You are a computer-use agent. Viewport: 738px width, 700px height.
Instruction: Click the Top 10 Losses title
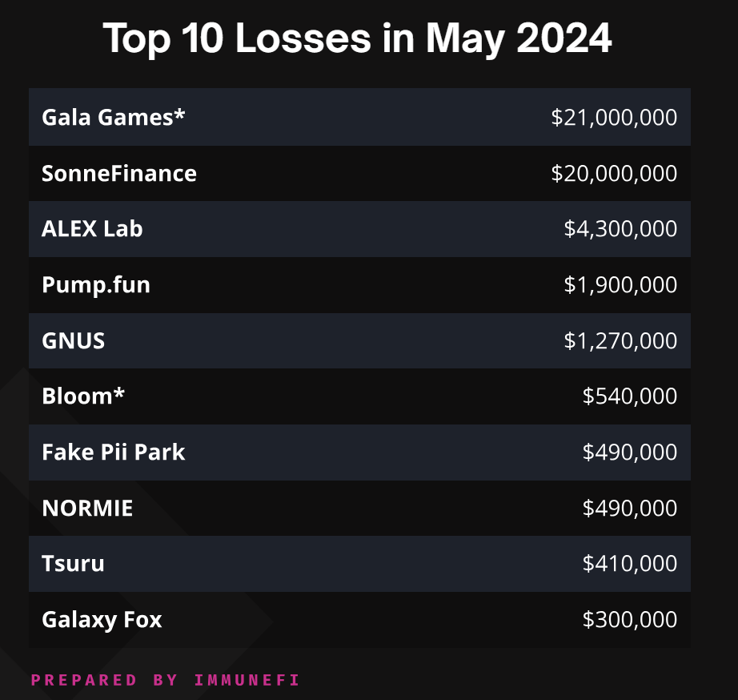(x=357, y=38)
